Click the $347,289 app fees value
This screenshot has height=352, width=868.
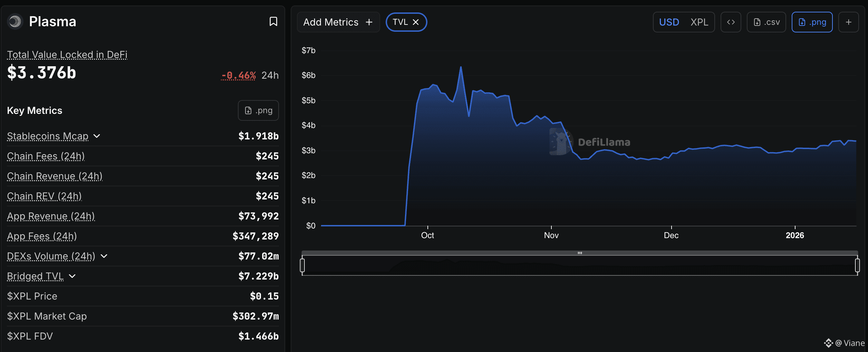point(256,236)
